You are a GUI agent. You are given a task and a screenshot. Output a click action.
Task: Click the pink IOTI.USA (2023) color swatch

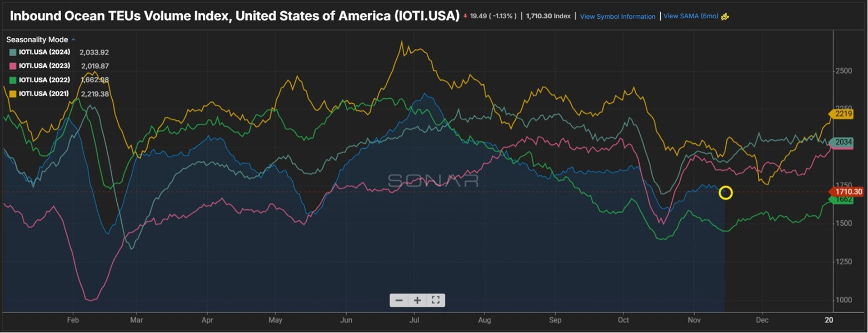point(12,65)
